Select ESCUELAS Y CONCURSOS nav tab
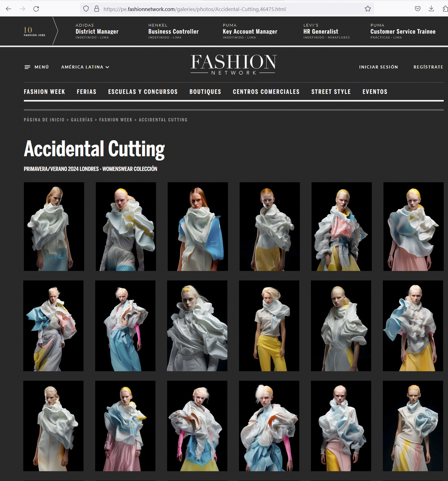Image resolution: width=448 pixels, height=481 pixels. [143, 92]
